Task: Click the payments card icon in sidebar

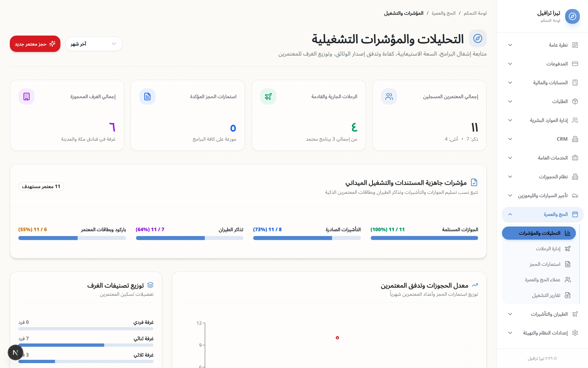Action: coord(575,64)
